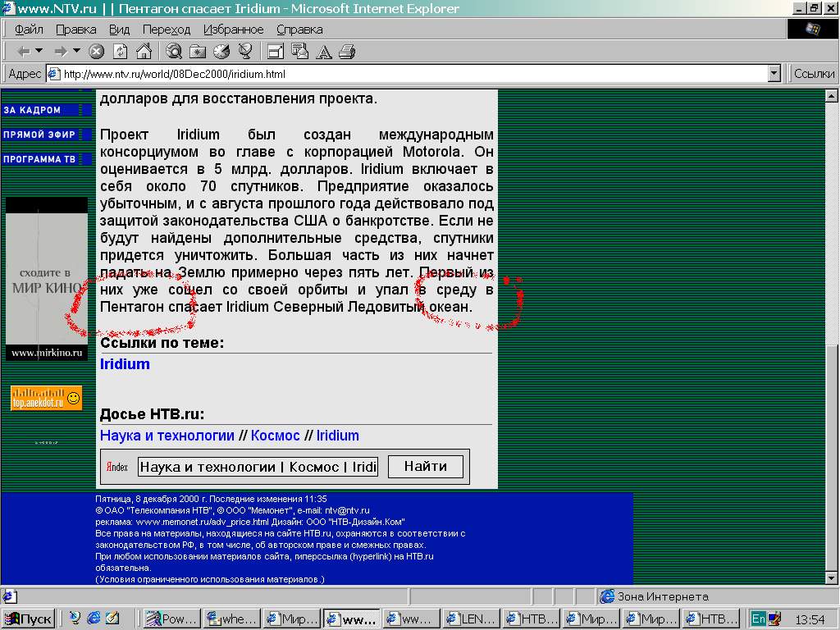This screenshot has width=840, height=630.
Task: Click the IE page icon in the title bar
Action: pos(8,8)
